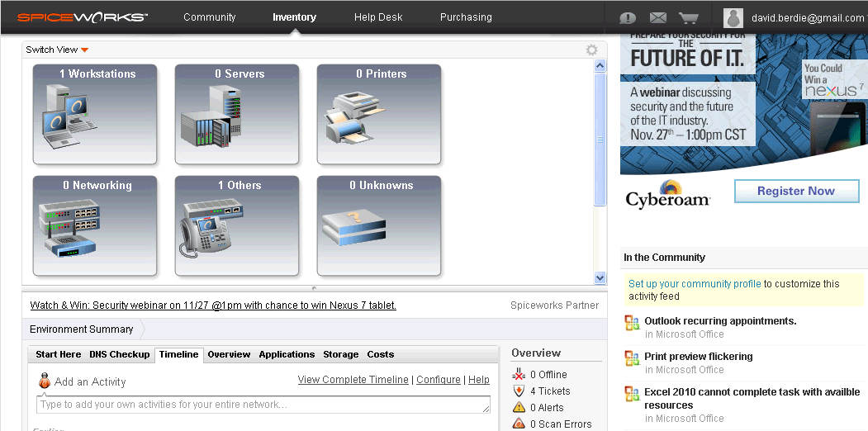
Task: Open View Complete Timeline link
Action: click(353, 380)
